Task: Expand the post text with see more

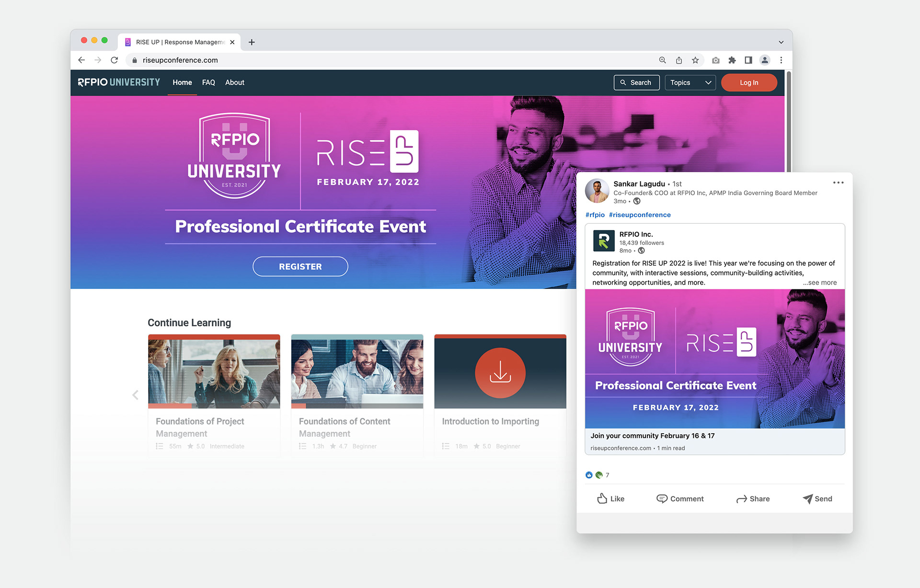Action: point(820,282)
